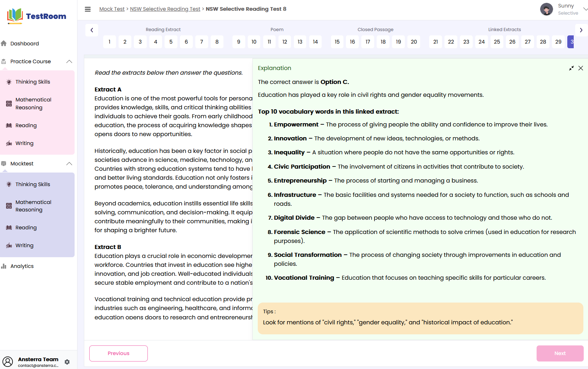588x369 pixels.
Task: Open settings gear beside Ansterra Team
Action: [67, 362]
